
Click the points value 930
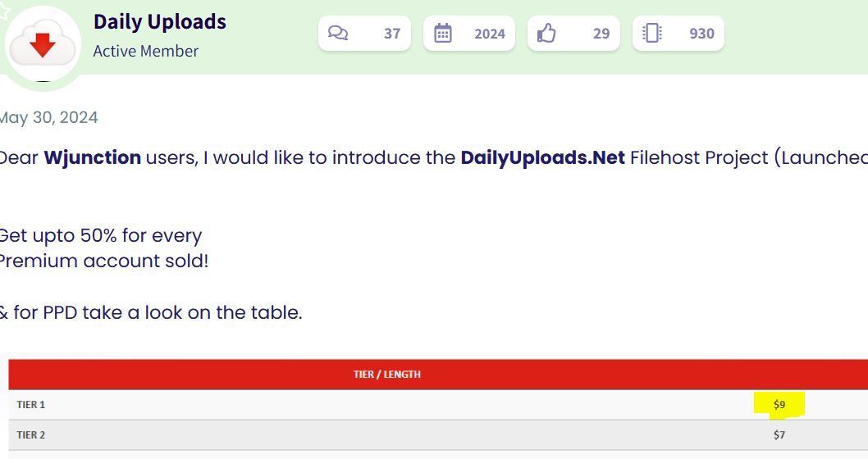point(701,34)
